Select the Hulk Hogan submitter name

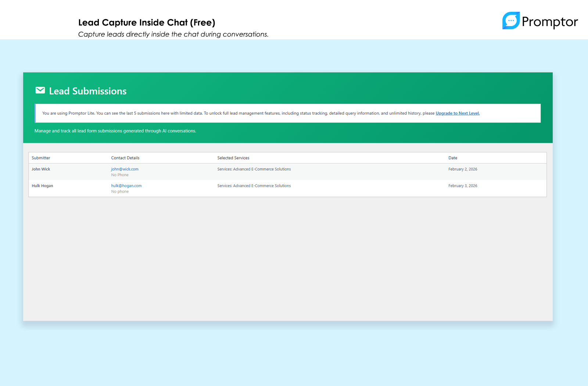point(42,186)
